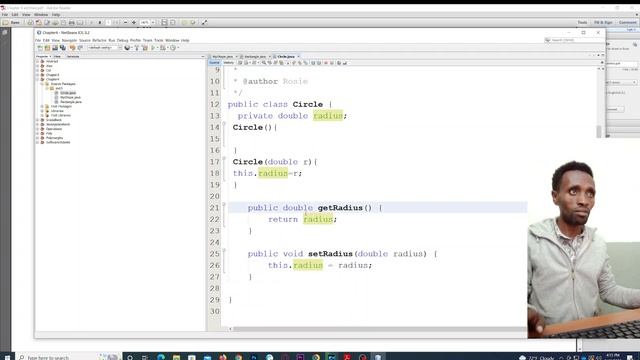
Task: Select MyShape.java in project tree
Action: tap(70, 97)
